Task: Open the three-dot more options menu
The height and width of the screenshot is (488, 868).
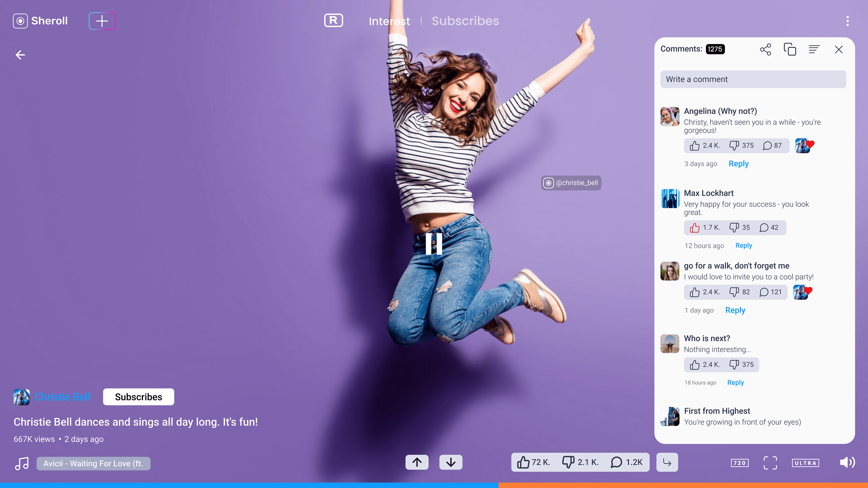Action: [848, 21]
